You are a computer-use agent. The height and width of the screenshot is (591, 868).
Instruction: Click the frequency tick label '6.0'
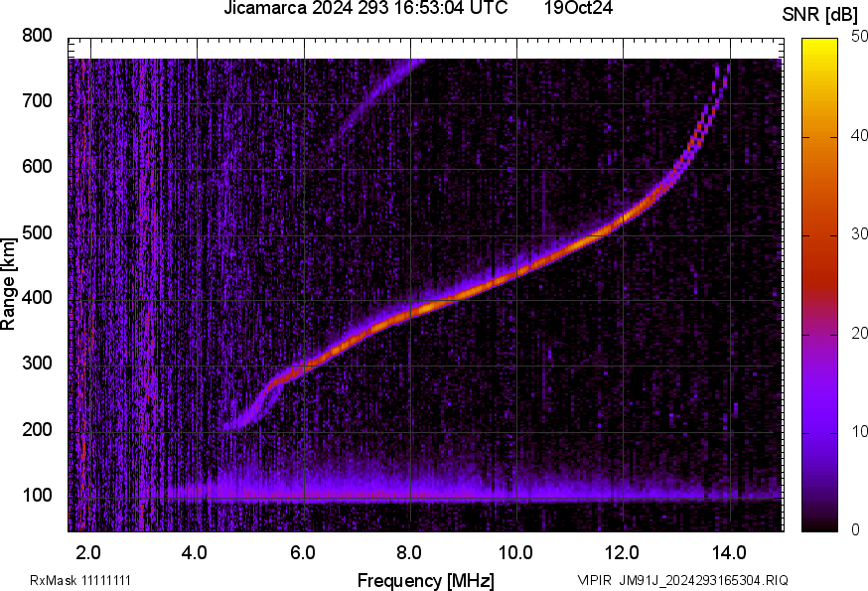pos(302,553)
